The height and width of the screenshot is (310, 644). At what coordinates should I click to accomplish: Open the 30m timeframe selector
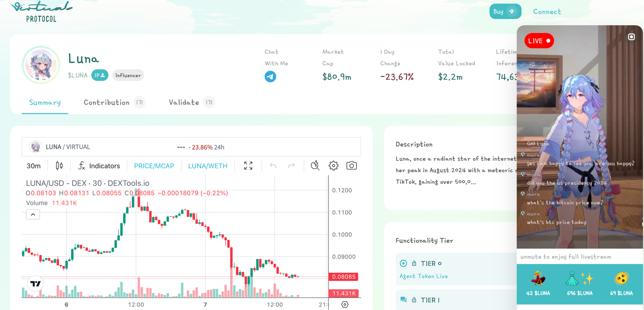pos(33,166)
